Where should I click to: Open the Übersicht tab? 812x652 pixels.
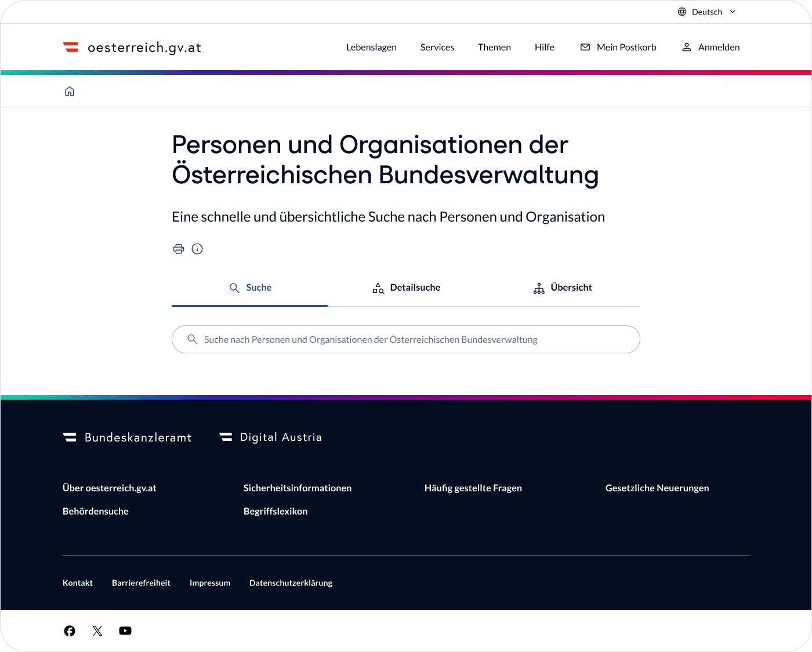pyautogui.click(x=562, y=287)
